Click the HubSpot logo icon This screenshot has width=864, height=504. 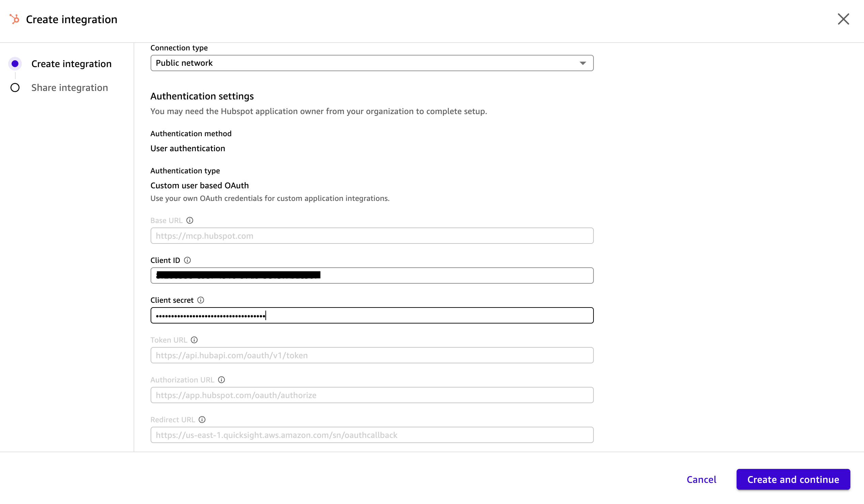(x=14, y=19)
